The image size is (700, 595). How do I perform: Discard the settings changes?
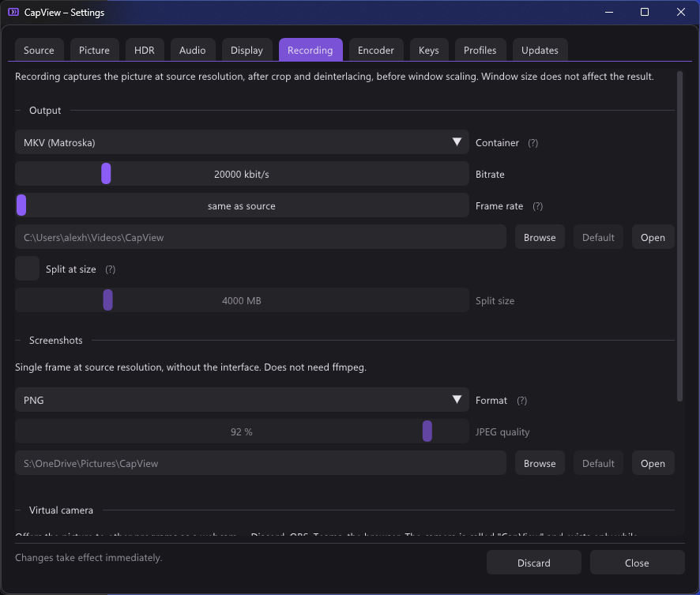coord(534,563)
